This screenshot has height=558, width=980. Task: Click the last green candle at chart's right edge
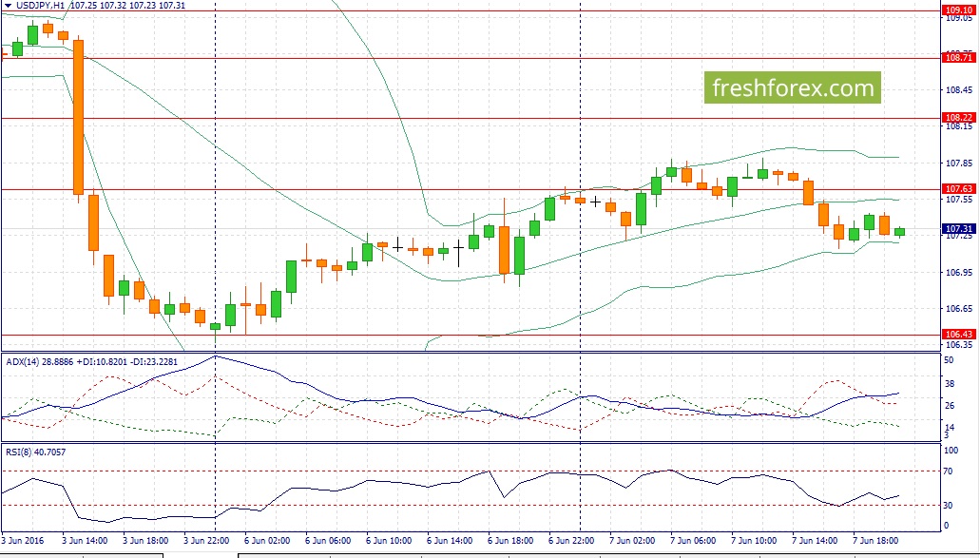899,232
